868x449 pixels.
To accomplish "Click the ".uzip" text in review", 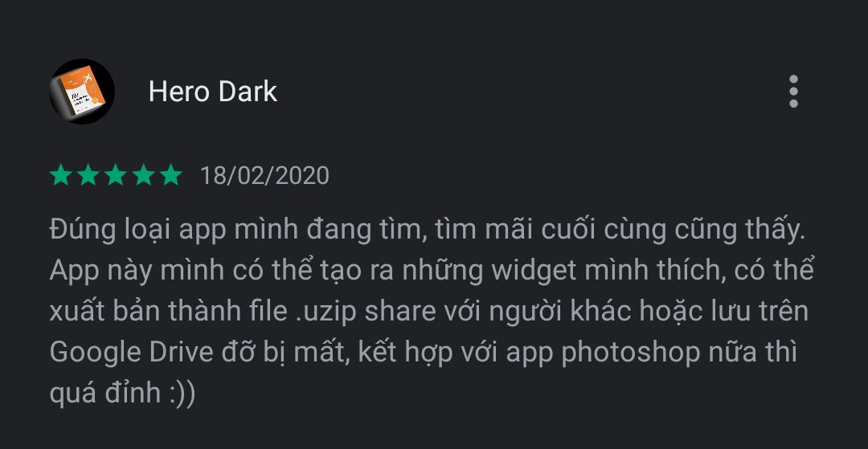I will (325, 312).
